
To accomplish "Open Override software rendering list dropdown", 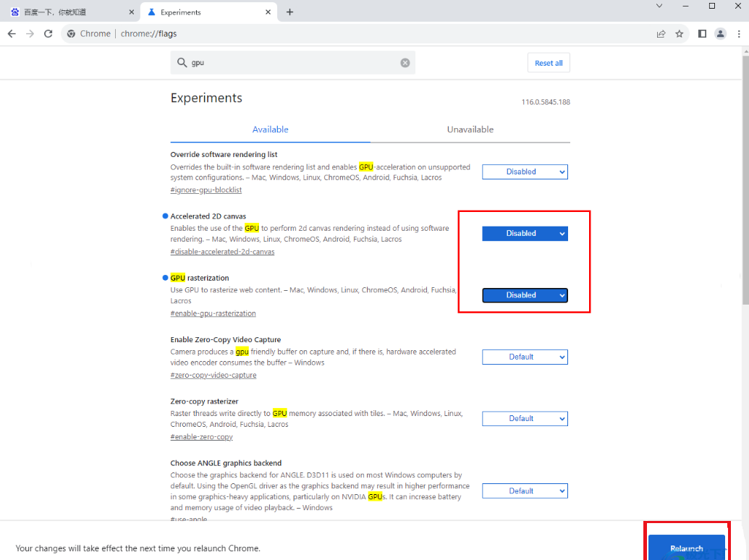I will click(x=525, y=172).
